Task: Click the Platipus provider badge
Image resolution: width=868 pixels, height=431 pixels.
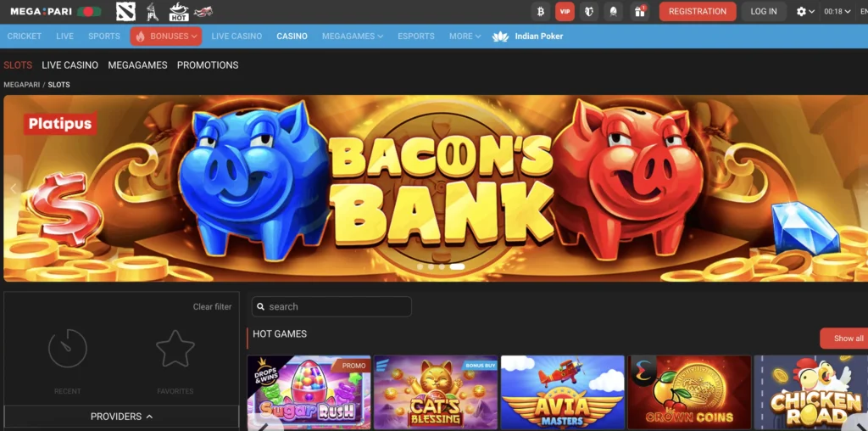Action: pos(60,124)
